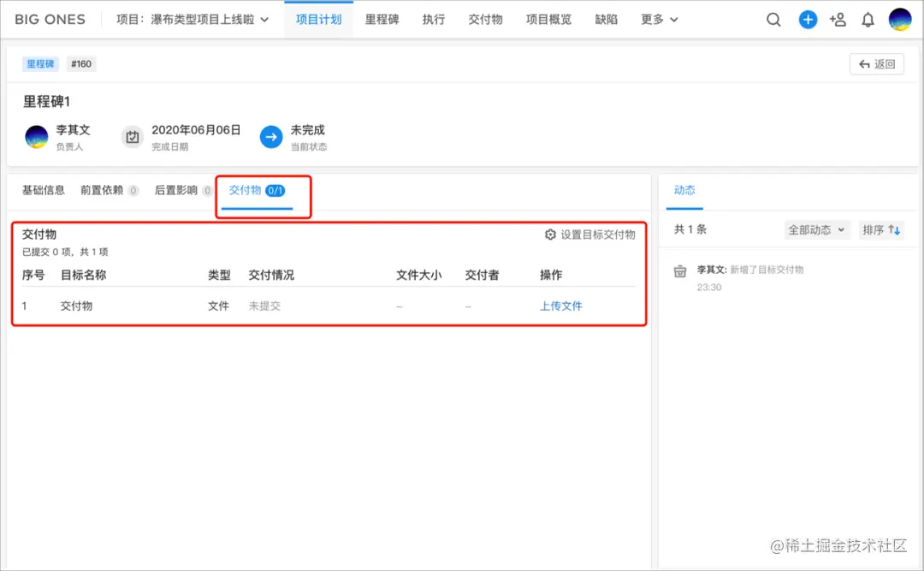Click the 文件大小 column header
Image resolution: width=924 pixels, height=571 pixels.
click(x=418, y=275)
